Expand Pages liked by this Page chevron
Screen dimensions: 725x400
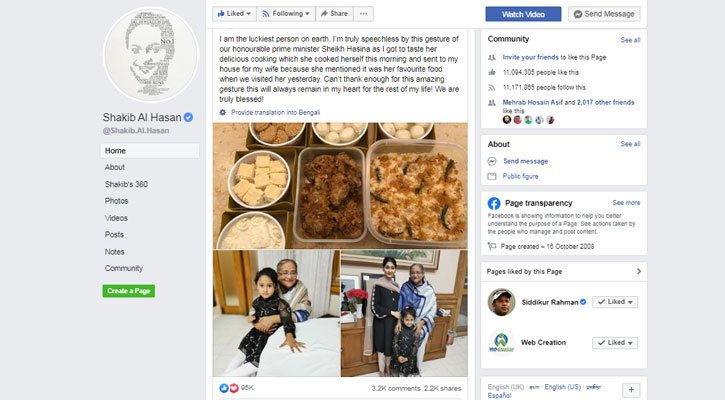(639, 271)
